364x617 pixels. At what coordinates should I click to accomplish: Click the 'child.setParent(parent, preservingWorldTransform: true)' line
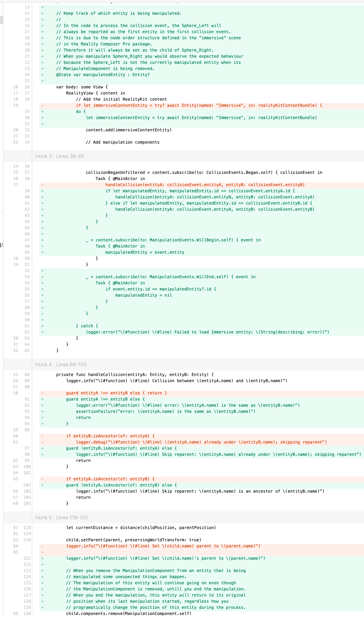(x=134, y=540)
